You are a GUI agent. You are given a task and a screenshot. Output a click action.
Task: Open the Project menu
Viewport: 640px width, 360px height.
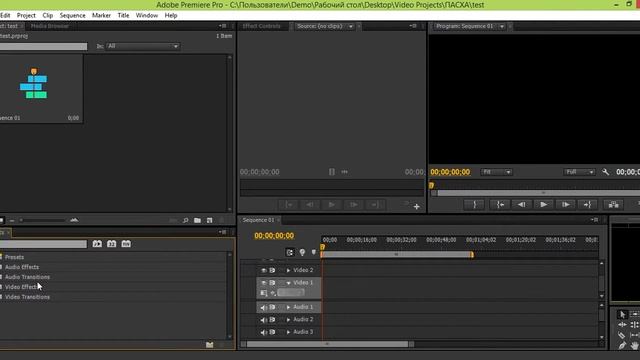pyautogui.click(x=26, y=16)
